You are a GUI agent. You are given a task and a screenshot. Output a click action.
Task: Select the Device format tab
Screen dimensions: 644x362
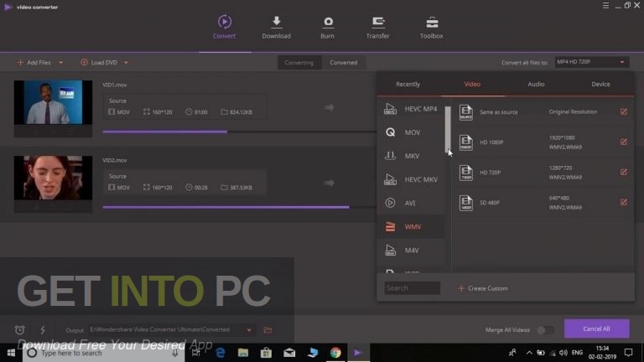click(x=600, y=84)
